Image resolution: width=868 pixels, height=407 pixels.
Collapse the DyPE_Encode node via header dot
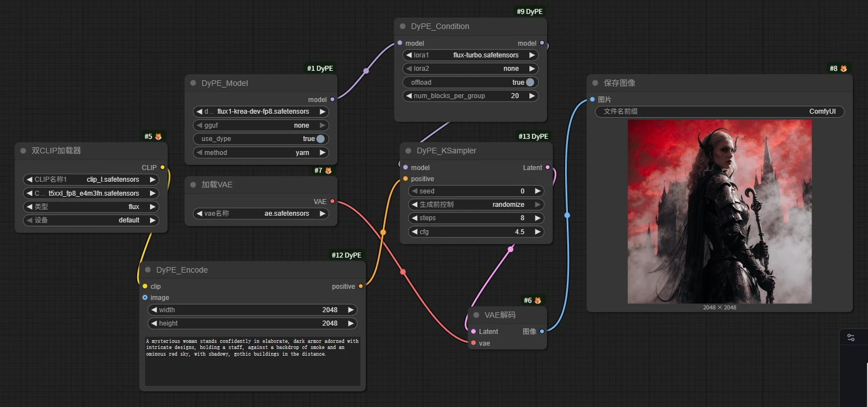pos(148,270)
